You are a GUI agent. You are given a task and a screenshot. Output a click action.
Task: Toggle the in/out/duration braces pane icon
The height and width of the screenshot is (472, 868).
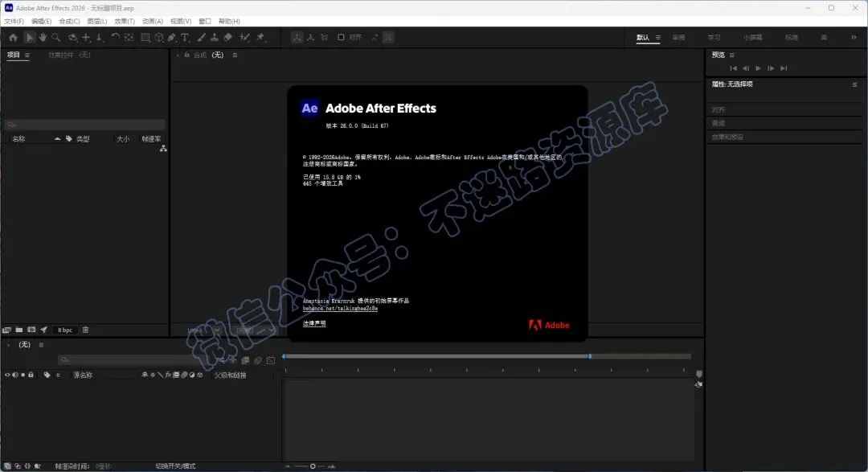pos(27,466)
